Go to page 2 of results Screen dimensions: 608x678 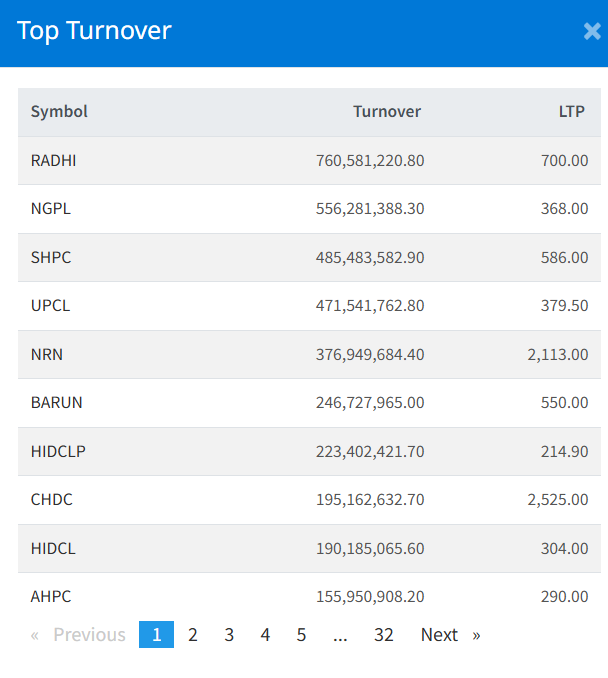[193, 635]
